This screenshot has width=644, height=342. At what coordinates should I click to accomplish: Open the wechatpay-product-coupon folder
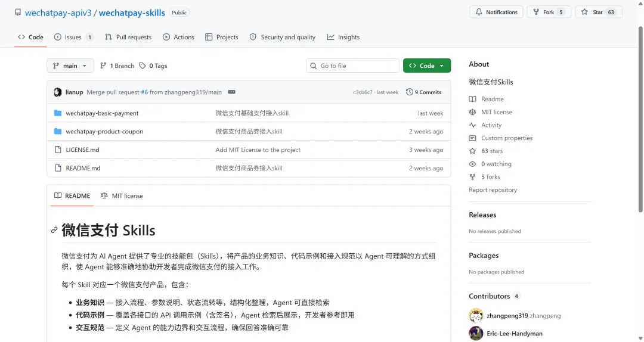(x=104, y=132)
